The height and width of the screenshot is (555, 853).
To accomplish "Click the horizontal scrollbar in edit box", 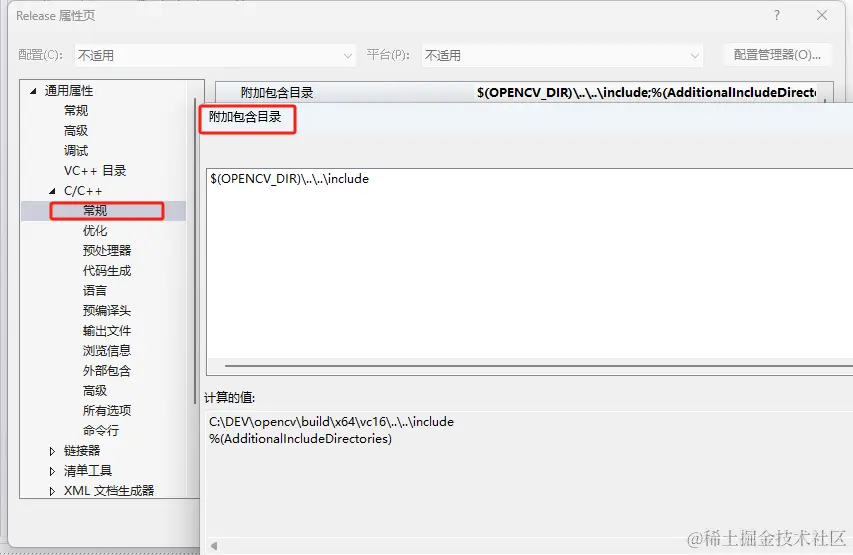I will click(x=539, y=366).
